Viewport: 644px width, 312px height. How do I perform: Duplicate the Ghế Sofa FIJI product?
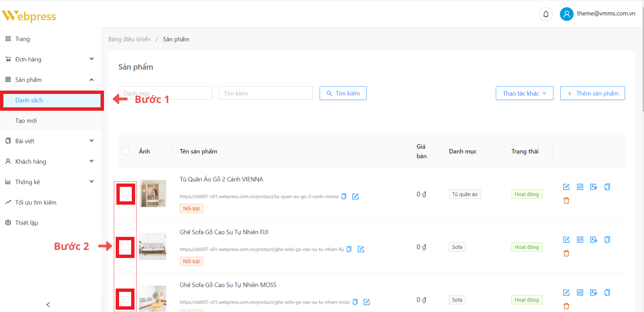(x=607, y=240)
